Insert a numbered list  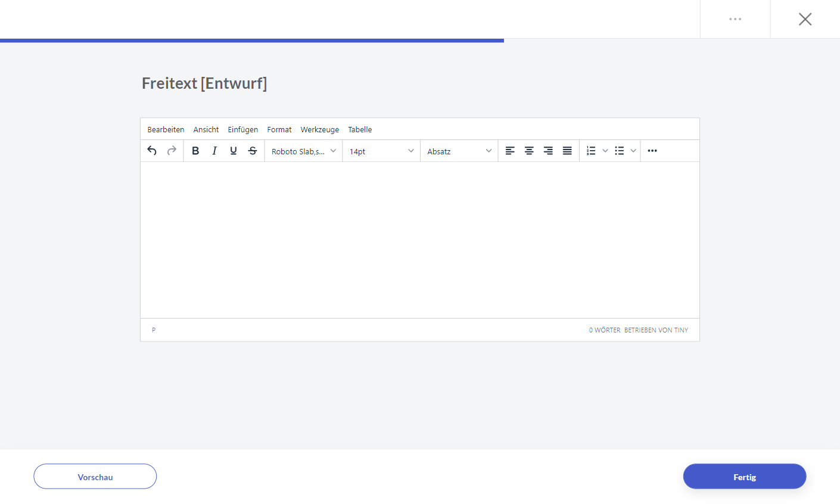point(591,151)
